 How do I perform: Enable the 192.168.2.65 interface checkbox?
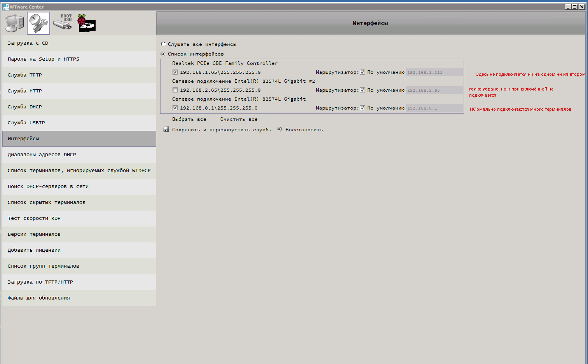pos(175,90)
